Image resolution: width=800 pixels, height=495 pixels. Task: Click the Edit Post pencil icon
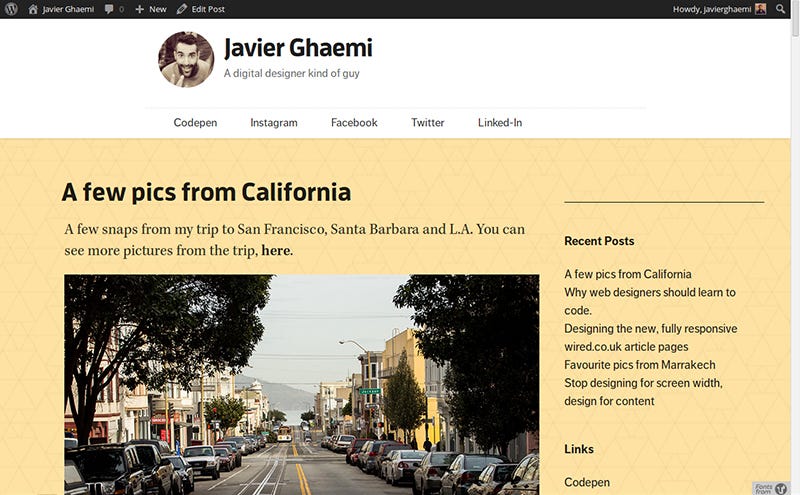click(182, 9)
